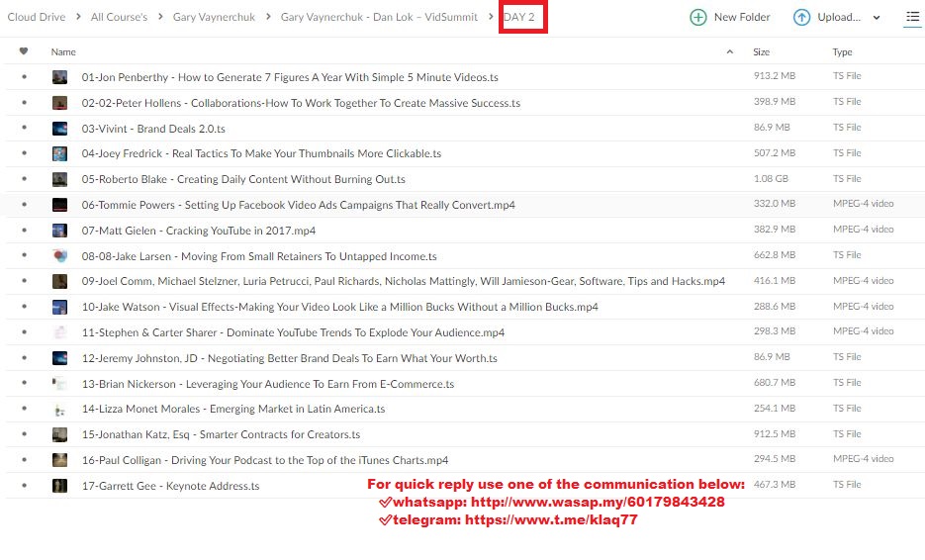Viewport: 925px width, 560px height.
Task: Click thumbnail of 15-Jonathan Katz file
Action: click(x=59, y=435)
